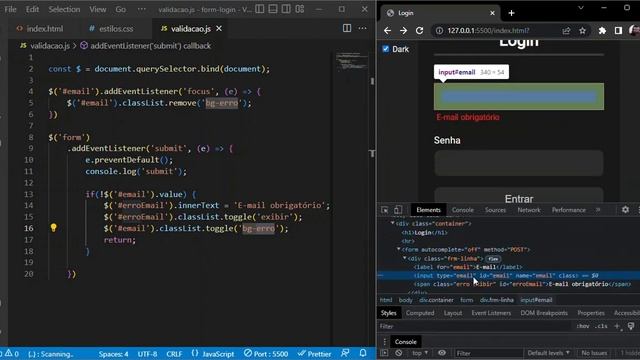640x360 pixels.
Task: Close the validacao.js editor tab
Action: click(219, 29)
